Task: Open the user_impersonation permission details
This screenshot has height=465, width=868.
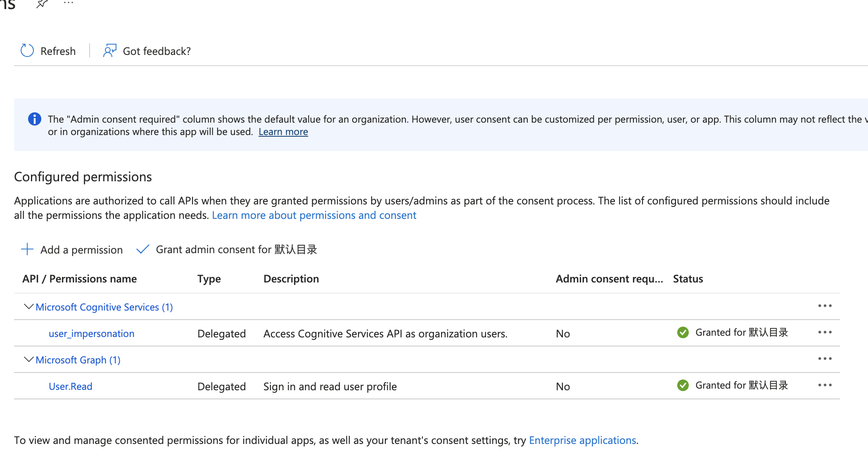Action: pos(91,333)
